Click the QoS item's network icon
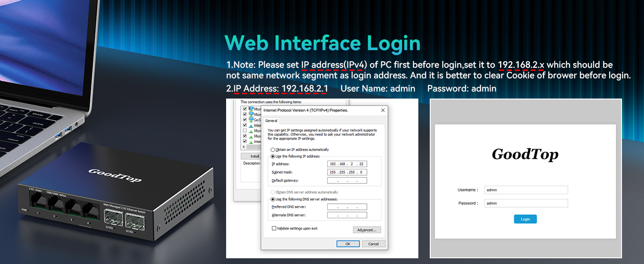Screen dimensions: 644x264 (251, 120)
